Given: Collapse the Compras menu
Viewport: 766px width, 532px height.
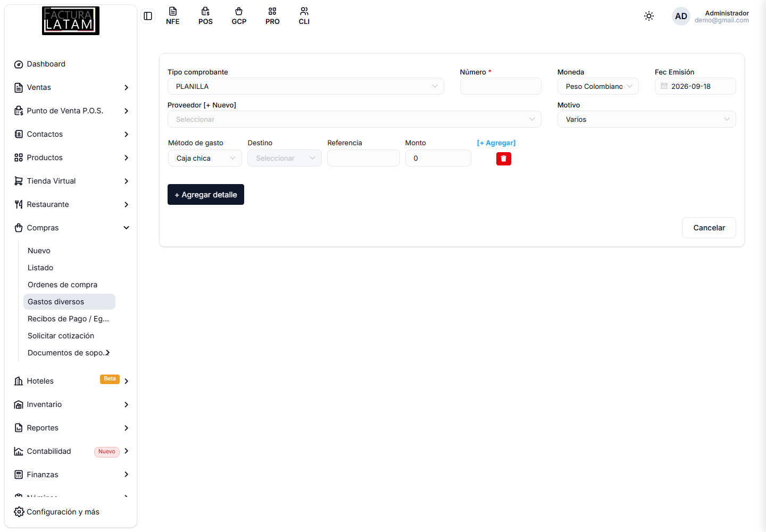Looking at the screenshot, I should coord(71,228).
